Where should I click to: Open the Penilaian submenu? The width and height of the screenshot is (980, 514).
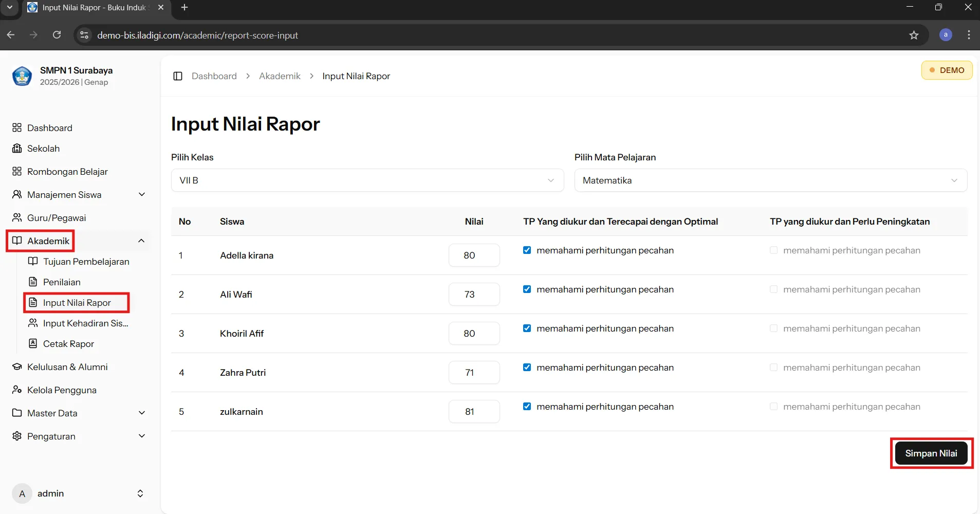[62, 282]
